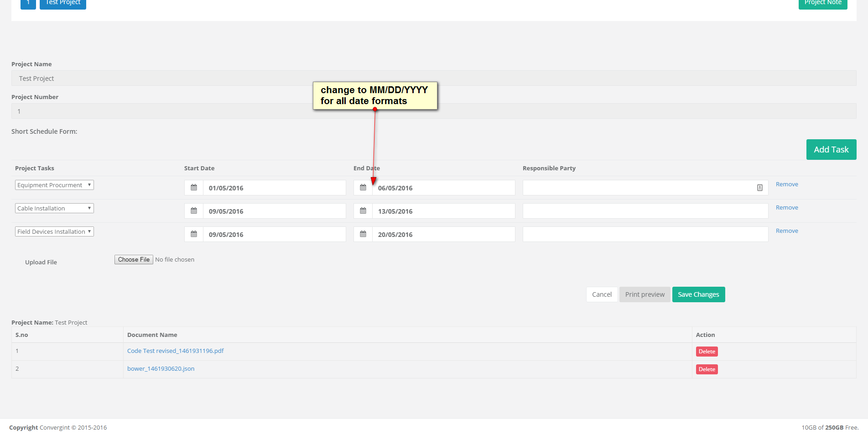Open calendar for Cable Installation end date
This screenshot has height=436, width=868.
tap(363, 211)
